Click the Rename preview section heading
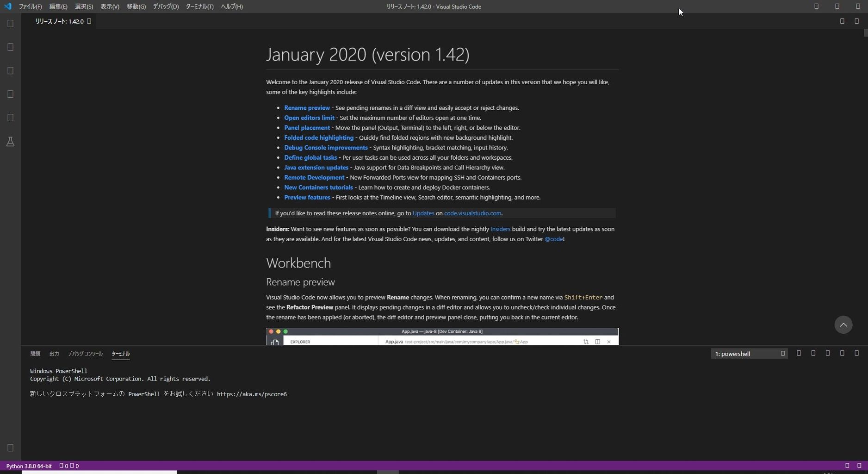This screenshot has width=868, height=474. tap(300, 282)
